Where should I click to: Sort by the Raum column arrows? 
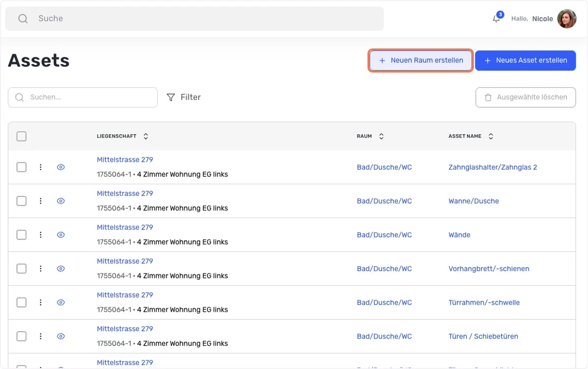381,136
